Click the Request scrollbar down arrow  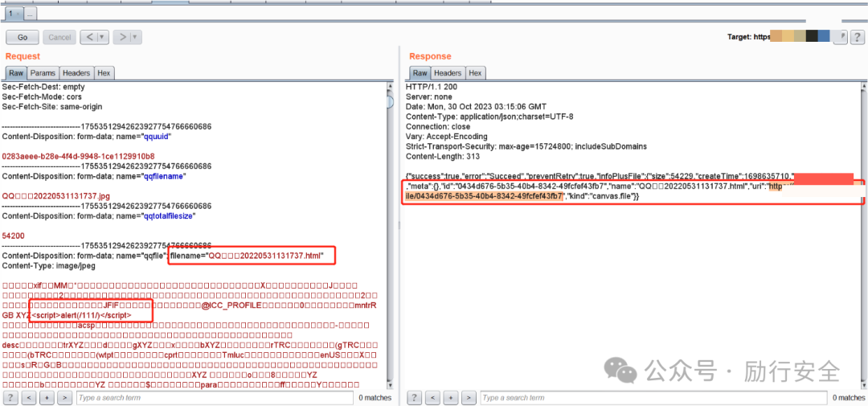point(391,386)
